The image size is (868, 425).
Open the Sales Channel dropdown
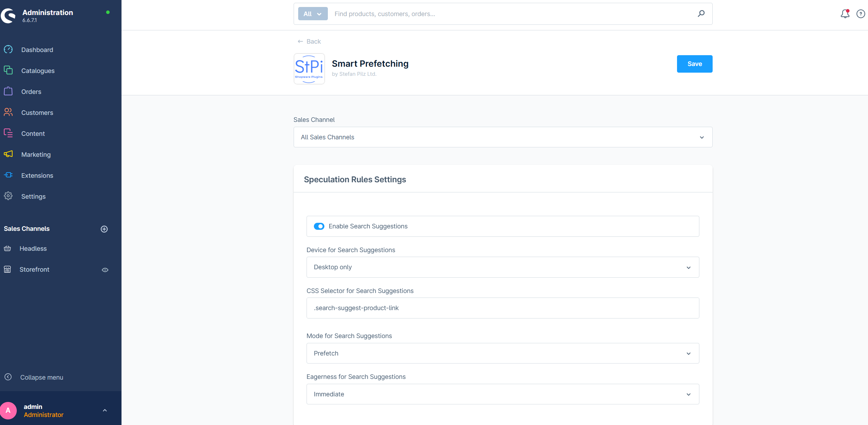pyautogui.click(x=503, y=137)
